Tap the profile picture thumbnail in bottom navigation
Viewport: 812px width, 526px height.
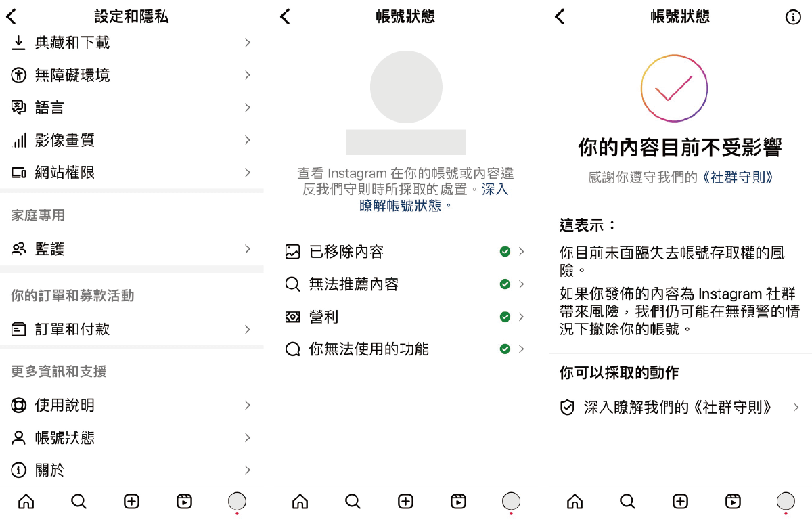(237, 502)
